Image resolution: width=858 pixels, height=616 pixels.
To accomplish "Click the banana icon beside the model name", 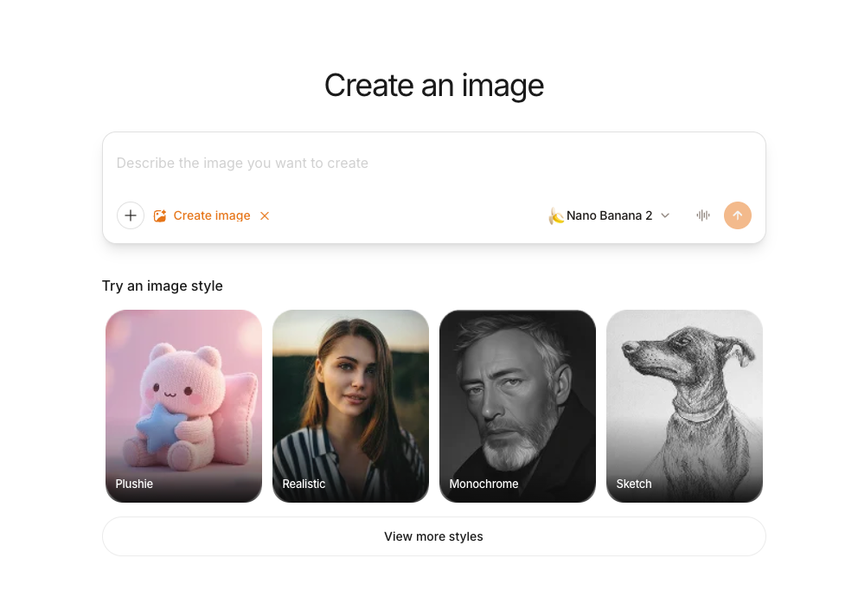I will coord(558,215).
